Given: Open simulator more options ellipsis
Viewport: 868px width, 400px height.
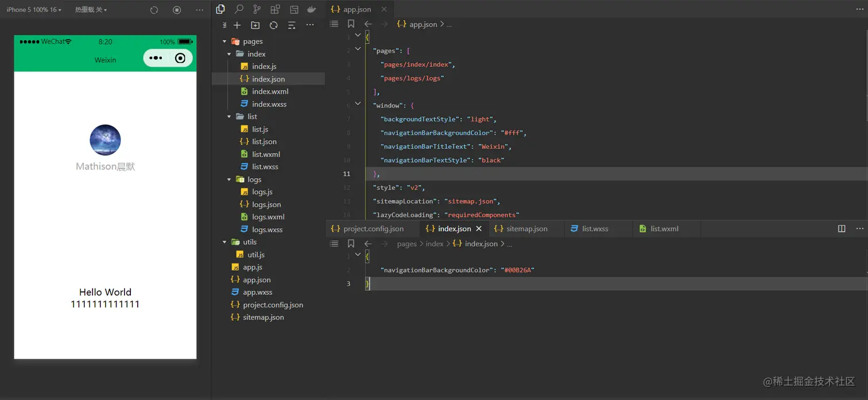Looking at the screenshot, I should coord(199,10).
